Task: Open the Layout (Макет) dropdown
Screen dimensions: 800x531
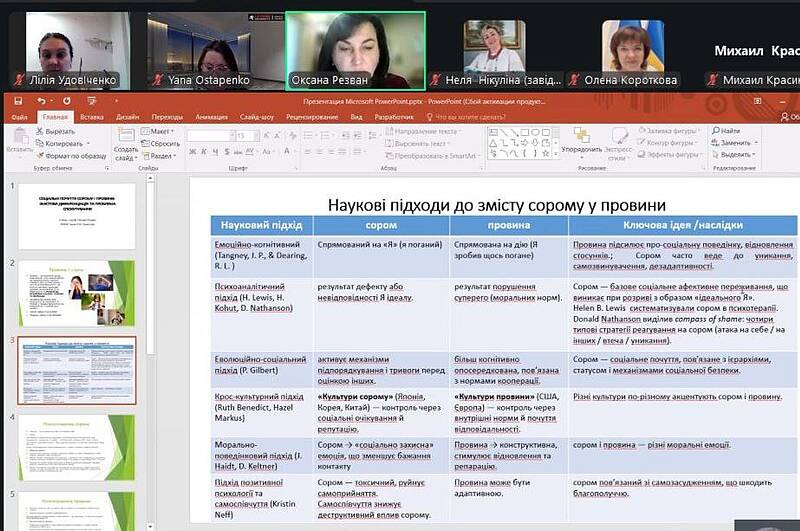Action: point(160,131)
